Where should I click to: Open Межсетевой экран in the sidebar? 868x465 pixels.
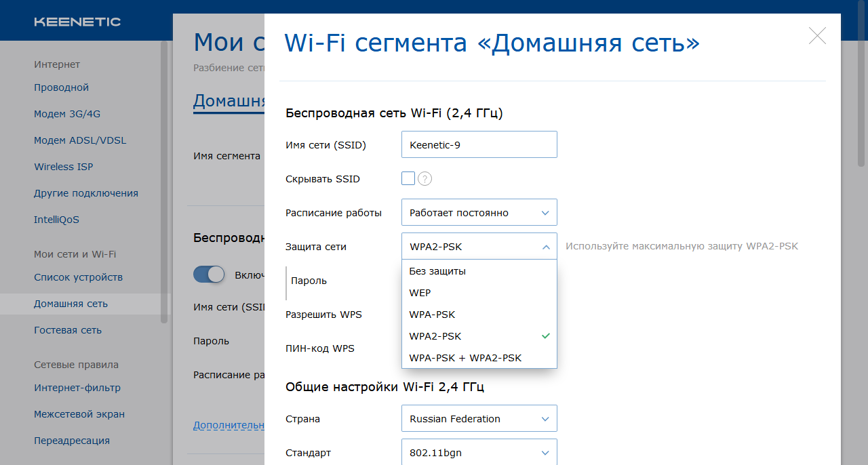click(79, 414)
